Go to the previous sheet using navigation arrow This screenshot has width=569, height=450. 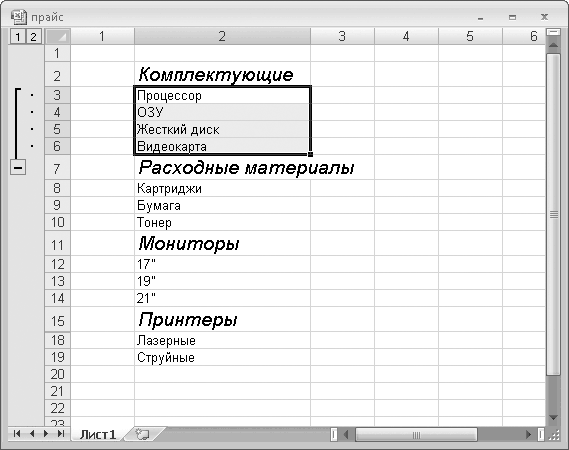click(32, 434)
